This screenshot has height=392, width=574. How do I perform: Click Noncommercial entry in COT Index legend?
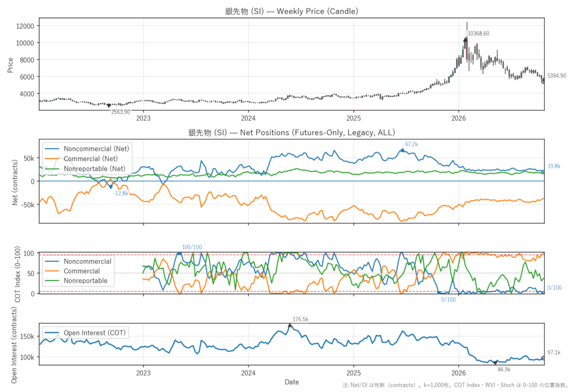click(x=78, y=261)
